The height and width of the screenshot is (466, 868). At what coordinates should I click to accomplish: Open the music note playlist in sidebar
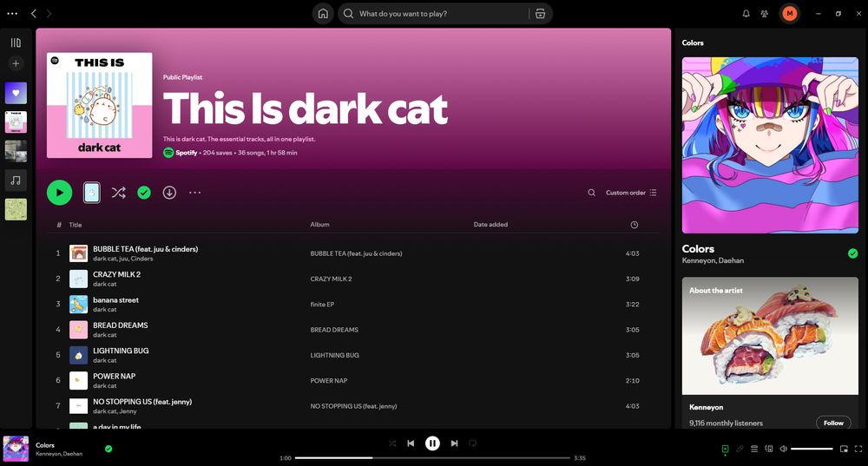[x=16, y=180]
